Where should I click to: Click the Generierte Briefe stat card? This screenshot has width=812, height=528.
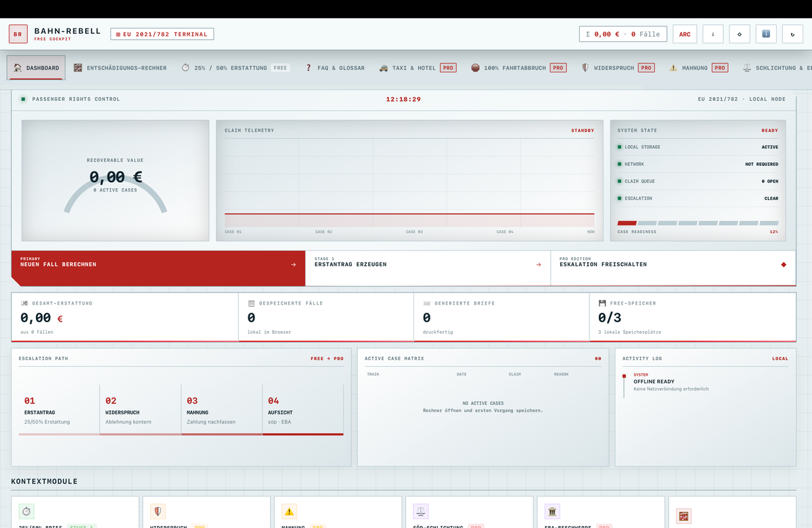[x=501, y=317]
